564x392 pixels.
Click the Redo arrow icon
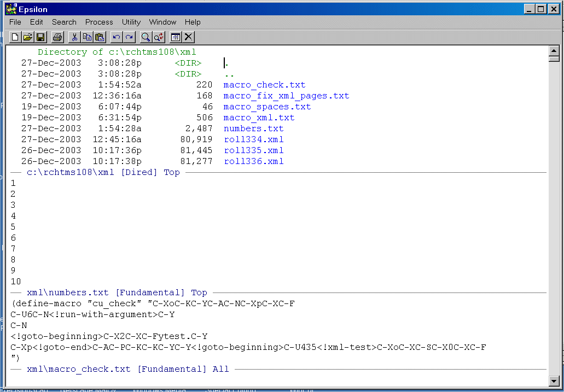click(x=129, y=37)
